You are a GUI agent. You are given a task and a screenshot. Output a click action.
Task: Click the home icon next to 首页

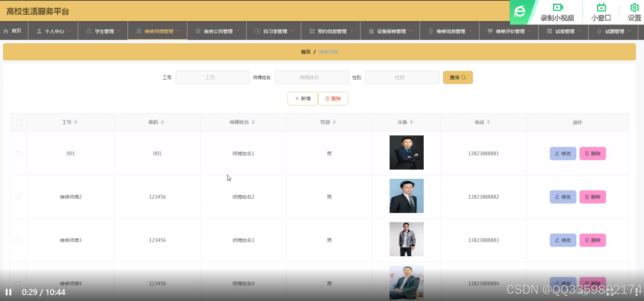(6, 31)
